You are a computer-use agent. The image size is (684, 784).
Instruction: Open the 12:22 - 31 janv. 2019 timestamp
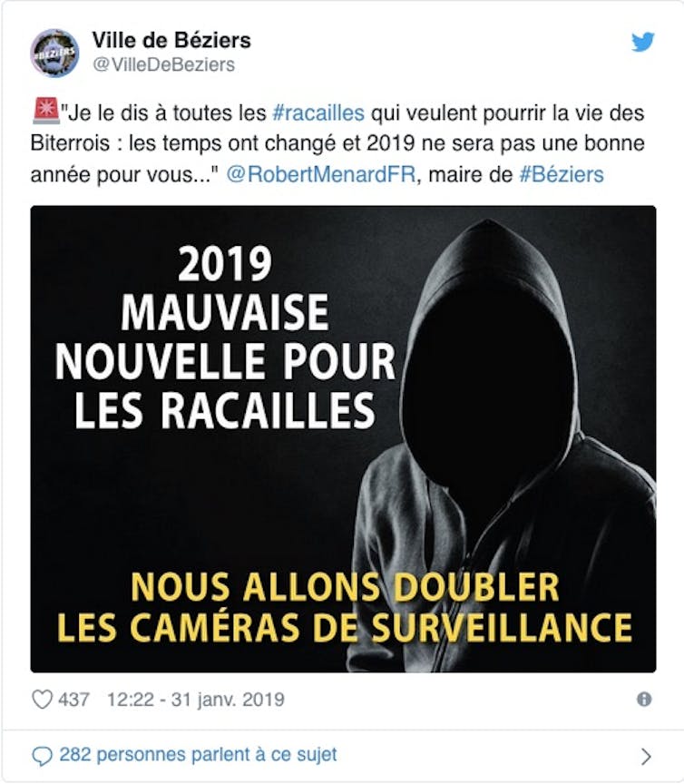pos(196,700)
